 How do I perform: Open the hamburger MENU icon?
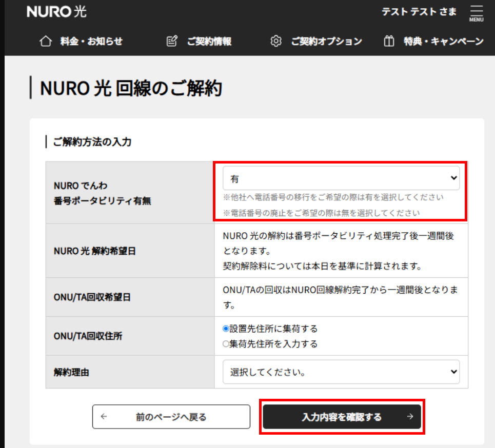(x=476, y=13)
